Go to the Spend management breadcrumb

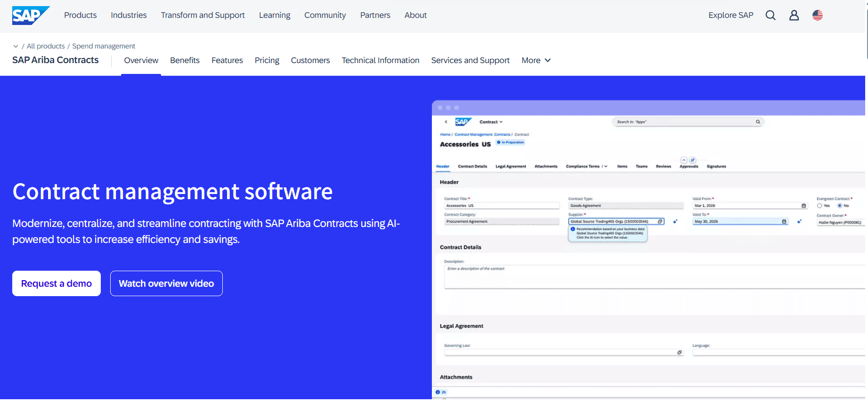pyautogui.click(x=104, y=46)
